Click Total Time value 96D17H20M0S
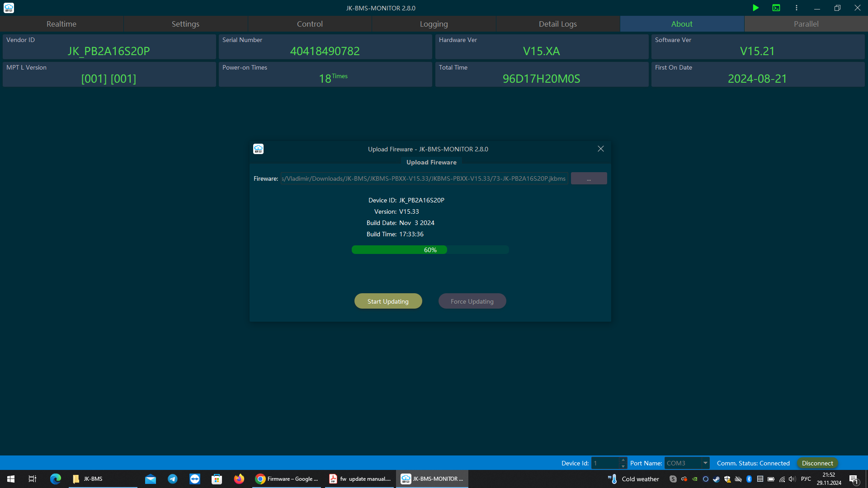Viewport: 868px width, 488px height. [542, 79]
